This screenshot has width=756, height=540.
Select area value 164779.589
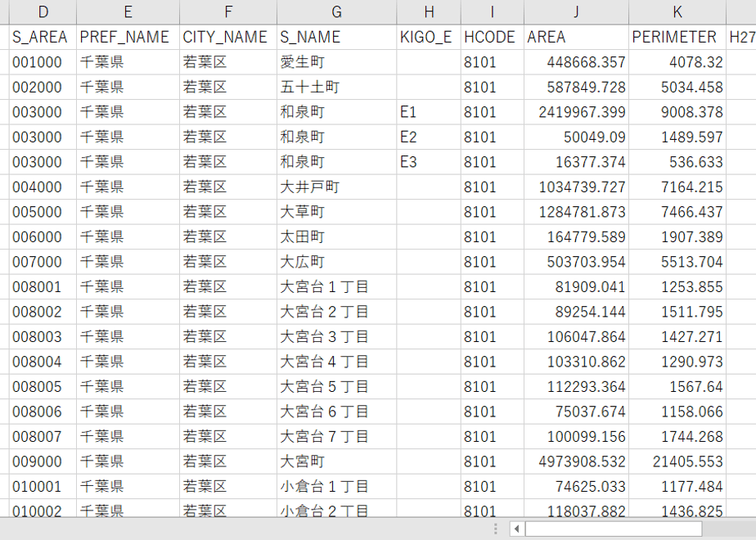pos(576,237)
